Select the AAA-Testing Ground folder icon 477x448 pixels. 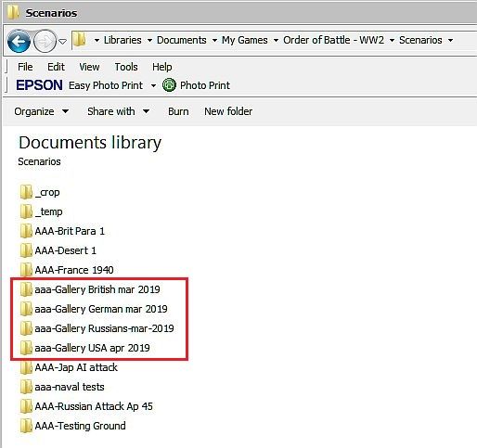(x=26, y=426)
